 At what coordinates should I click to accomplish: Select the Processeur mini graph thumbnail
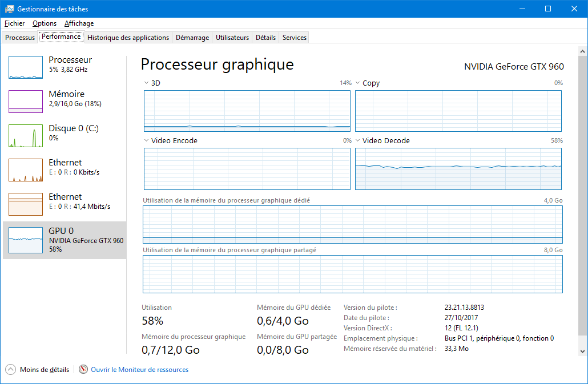(x=26, y=67)
